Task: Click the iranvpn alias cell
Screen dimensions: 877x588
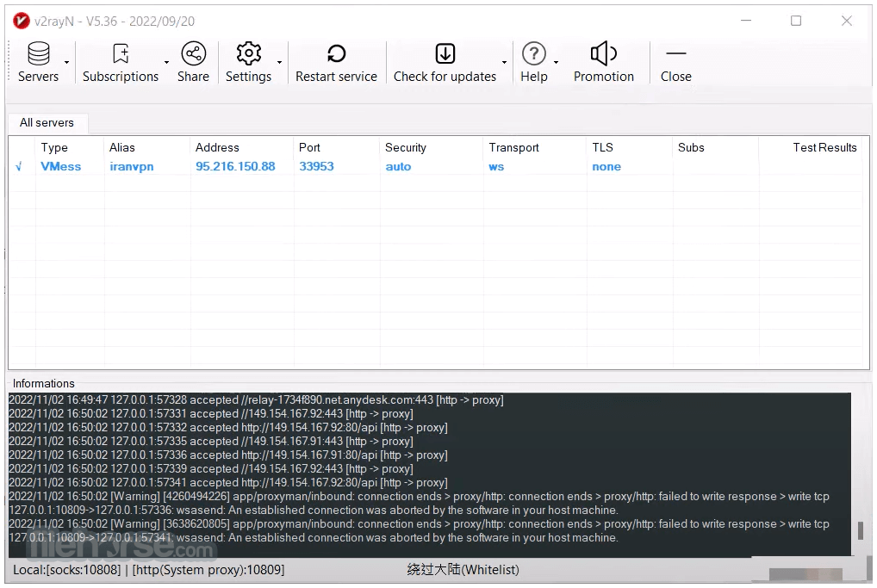Action: pyautogui.click(x=132, y=166)
